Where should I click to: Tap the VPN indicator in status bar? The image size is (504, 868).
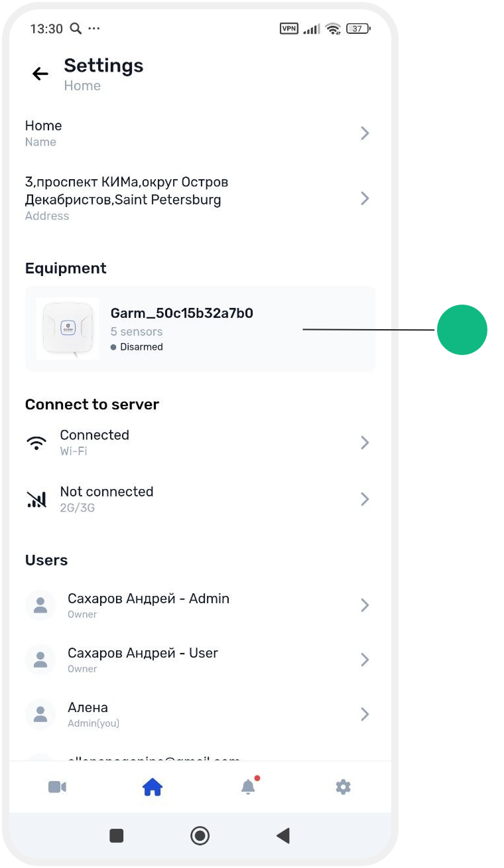tap(289, 29)
